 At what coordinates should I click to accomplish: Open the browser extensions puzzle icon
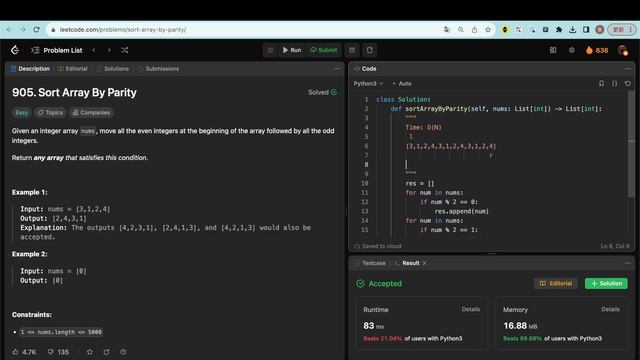559,29
